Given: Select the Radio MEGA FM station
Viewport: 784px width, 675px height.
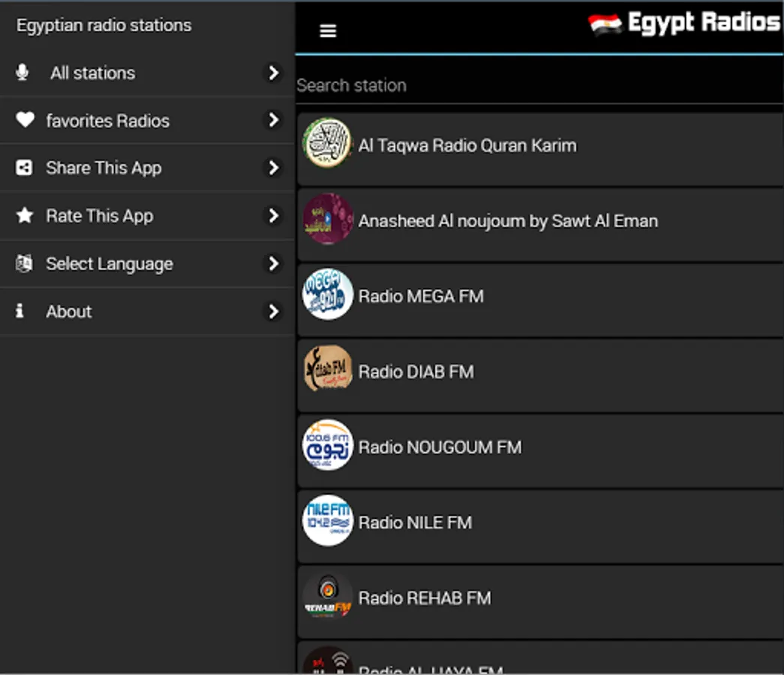Looking at the screenshot, I should pyautogui.click(x=540, y=300).
